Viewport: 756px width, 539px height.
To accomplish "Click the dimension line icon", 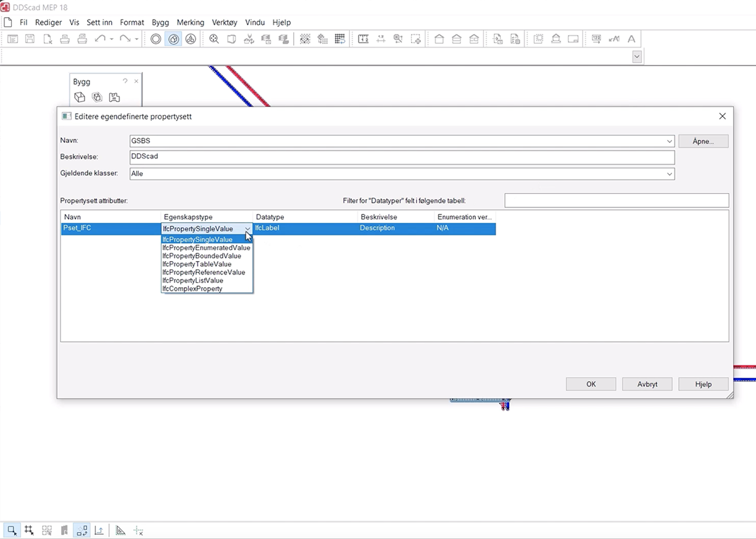I will point(381,39).
